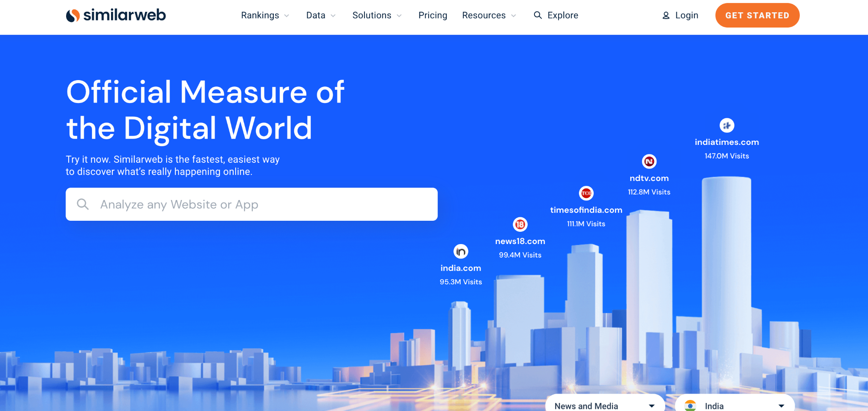This screenshot has width=868, height=411.
Task: Click the Login link
Action: coord(680,15)
